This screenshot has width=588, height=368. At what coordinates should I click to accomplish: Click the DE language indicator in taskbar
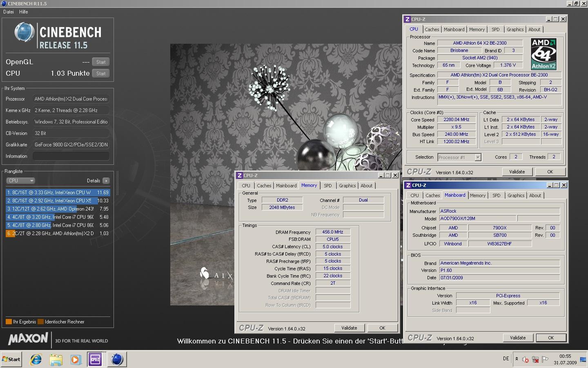click(x=506, y=359)
